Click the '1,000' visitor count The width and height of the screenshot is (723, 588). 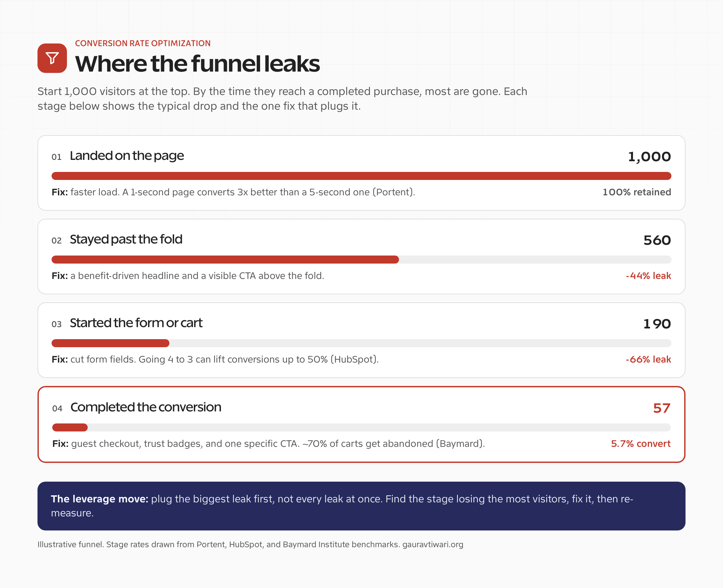(649, 157)
